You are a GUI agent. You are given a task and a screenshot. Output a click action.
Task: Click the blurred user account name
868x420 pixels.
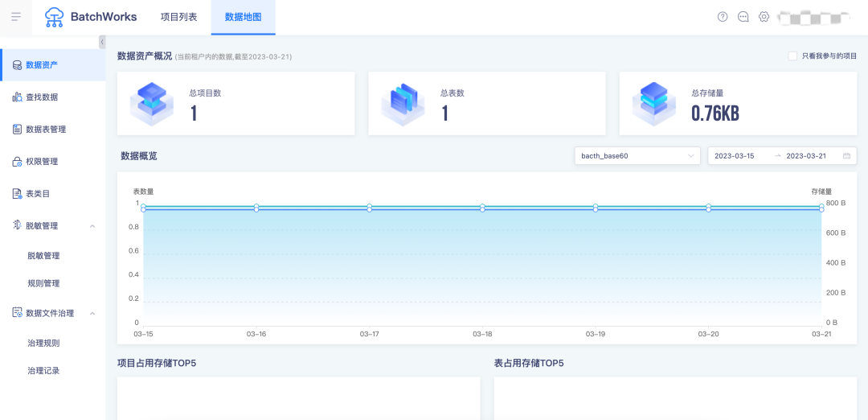coord(813,17)
